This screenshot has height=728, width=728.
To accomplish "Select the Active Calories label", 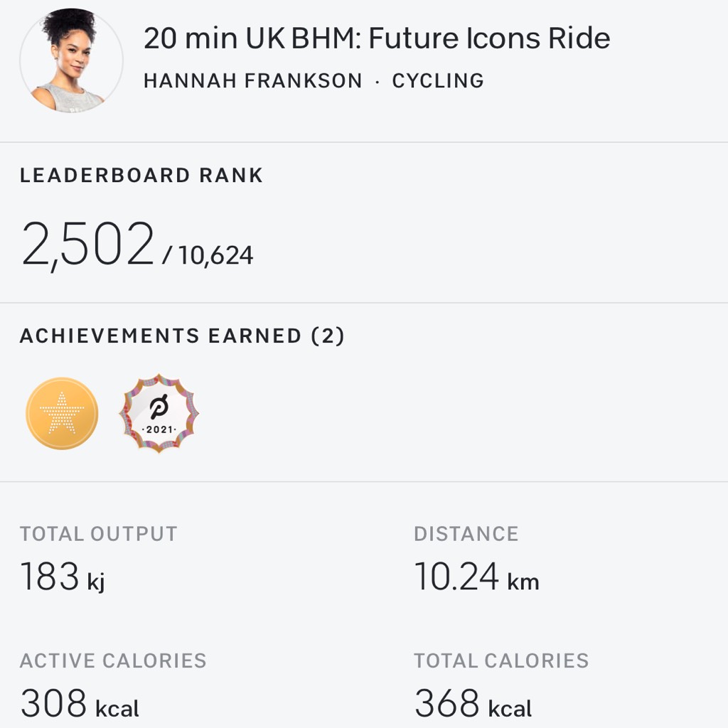I will (x=113, y=660).
